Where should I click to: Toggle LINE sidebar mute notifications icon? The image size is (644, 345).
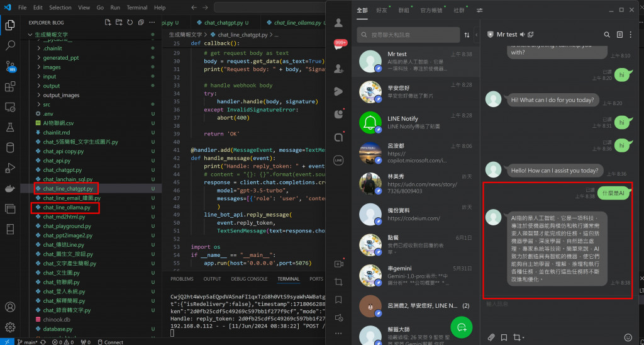pos(338,317)
